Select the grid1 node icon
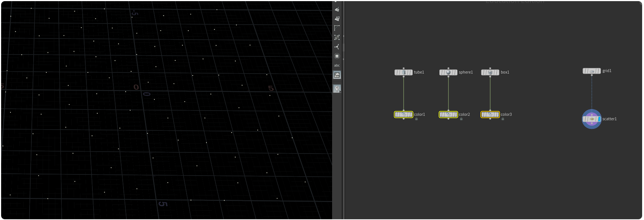 coord(592,71)
